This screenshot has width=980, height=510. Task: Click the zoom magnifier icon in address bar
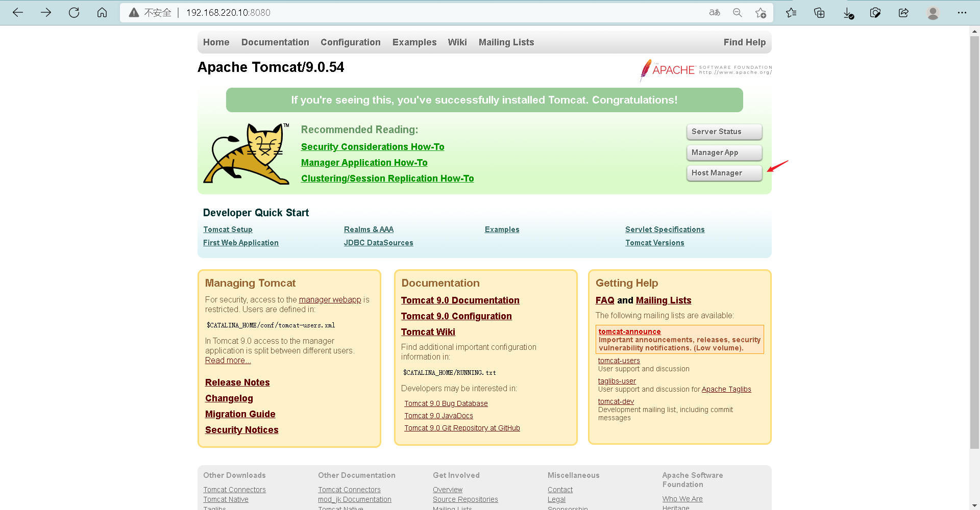[737, 13]
